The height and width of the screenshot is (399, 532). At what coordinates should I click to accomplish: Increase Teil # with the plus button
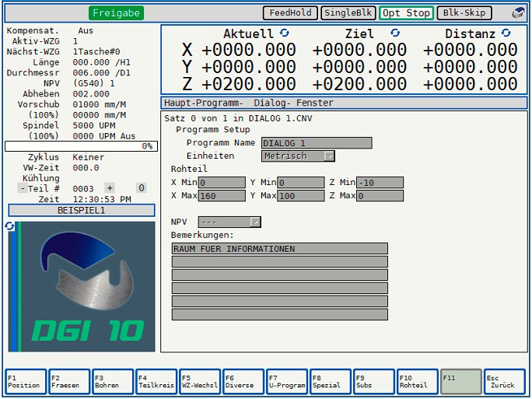pos(110,188)
